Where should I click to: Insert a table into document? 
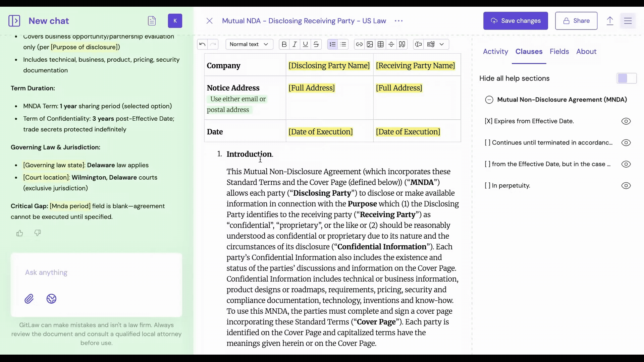pos(380,44)
